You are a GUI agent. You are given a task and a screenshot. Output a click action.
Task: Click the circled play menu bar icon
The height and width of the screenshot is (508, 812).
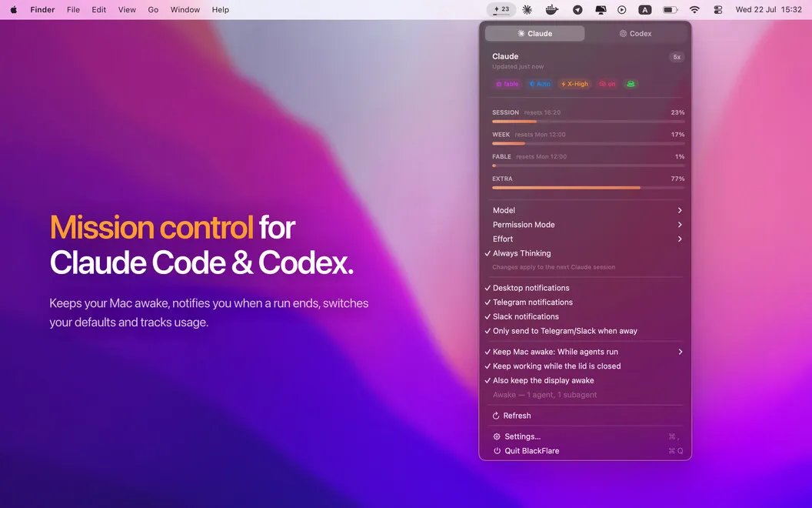(x=622, y=10)
